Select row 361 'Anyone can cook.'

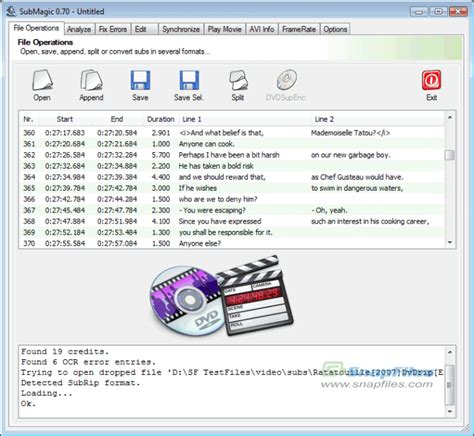click(x=232, y=144)
